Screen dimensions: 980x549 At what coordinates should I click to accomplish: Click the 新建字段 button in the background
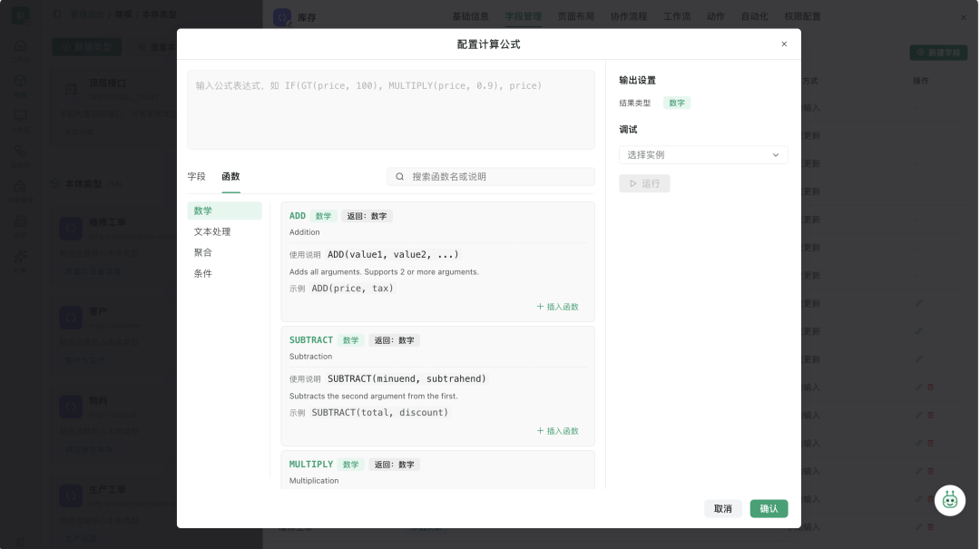point(938,53)
